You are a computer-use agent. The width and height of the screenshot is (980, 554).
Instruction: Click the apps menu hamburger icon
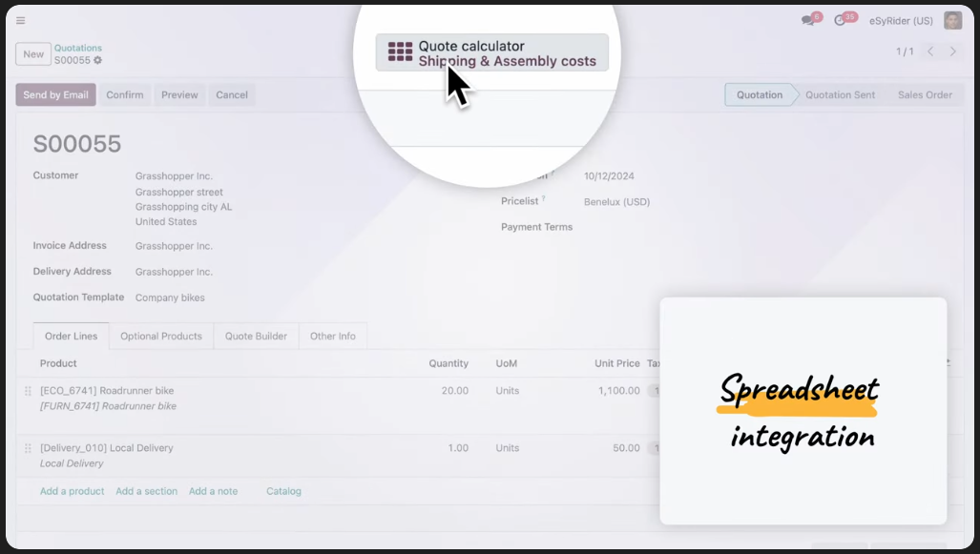[20, 19]
